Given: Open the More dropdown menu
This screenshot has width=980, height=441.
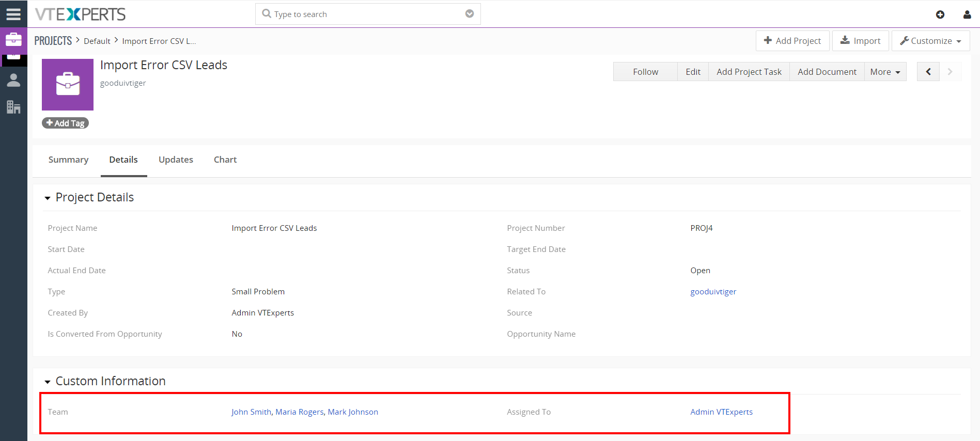Looking at the screenshot, I should pyautogui.click(x=885, y=72).
